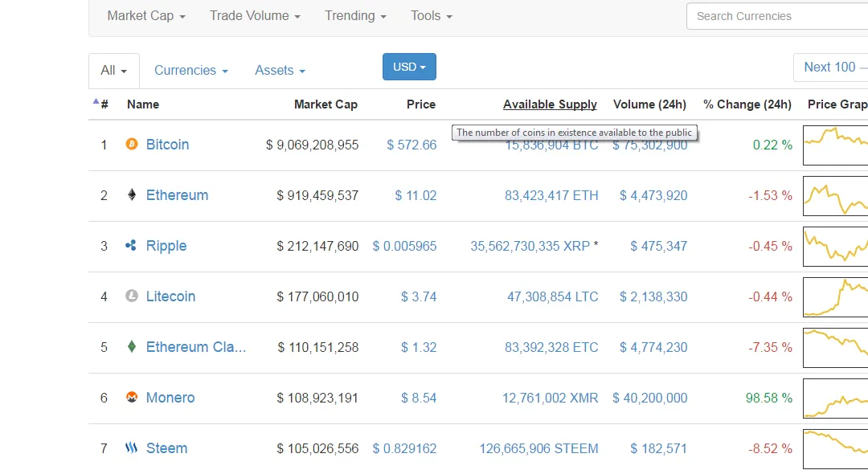
Task: Click the Next 100 button
Action: point(830,67)
